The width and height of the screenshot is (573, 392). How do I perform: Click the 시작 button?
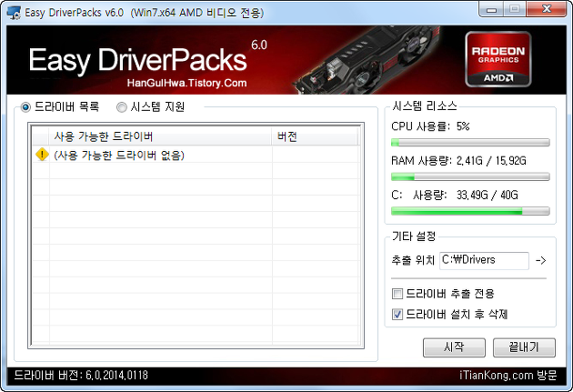pos(454,347)
